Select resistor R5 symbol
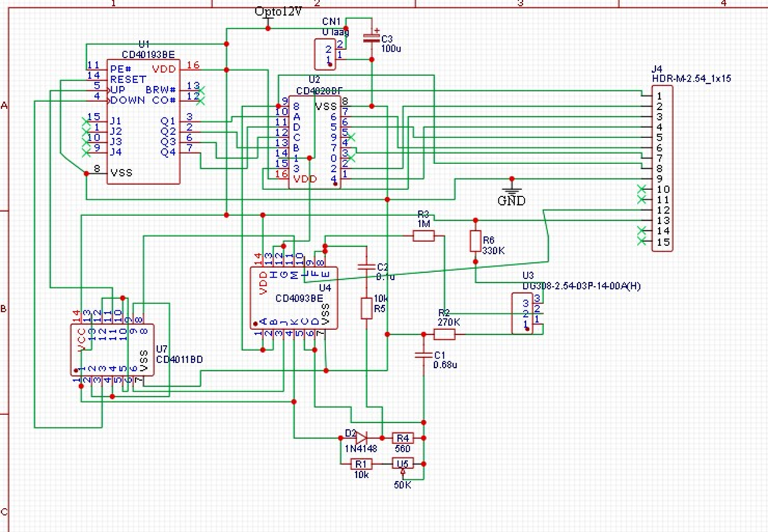 [x=366, y=308]
